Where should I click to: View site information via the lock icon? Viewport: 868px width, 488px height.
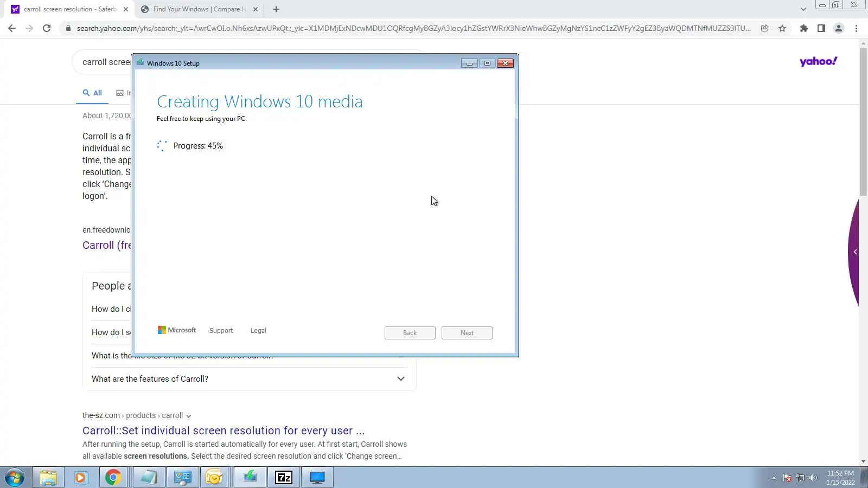(68, 28)
